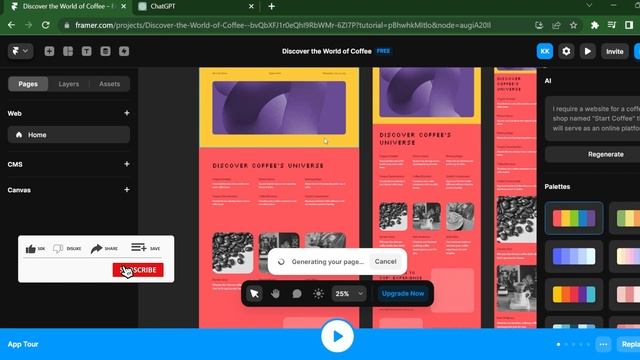Select the rainbow red-yellow-green palette swatch
640x360 pixels.
click(x=574, y=218)
